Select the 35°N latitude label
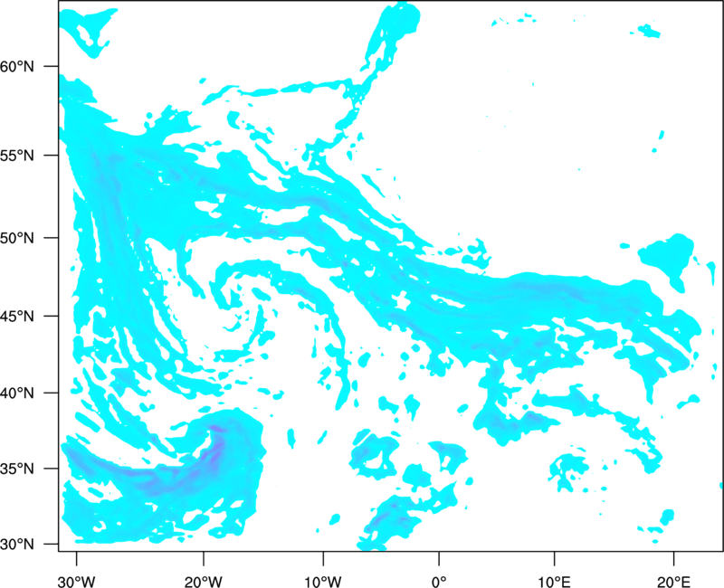The image size is (724, 588). tap(17, 469)
